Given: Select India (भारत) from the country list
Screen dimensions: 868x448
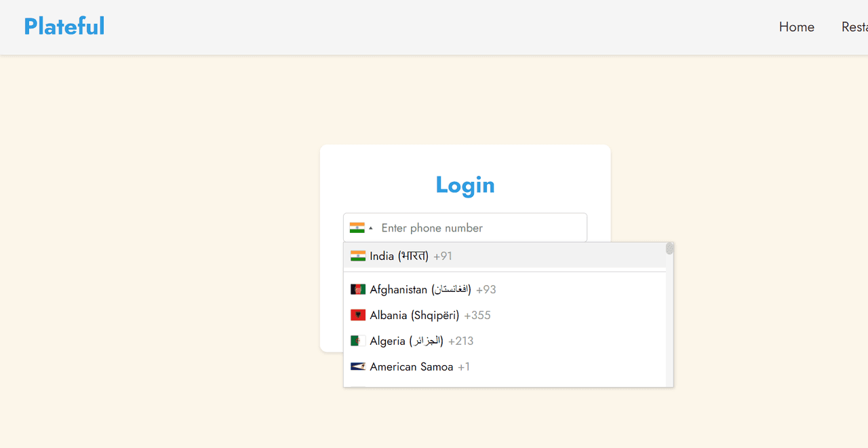Looking at the screenshot, I should click(399, 256).
